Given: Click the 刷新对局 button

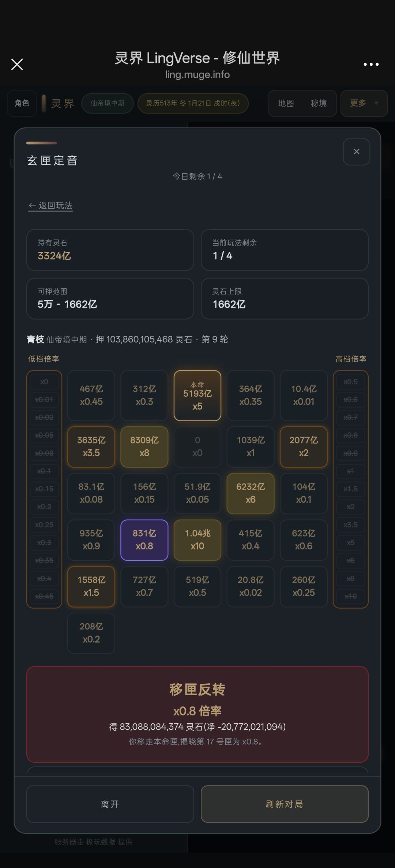Looking at the screenshot, I should pos(285,804).
